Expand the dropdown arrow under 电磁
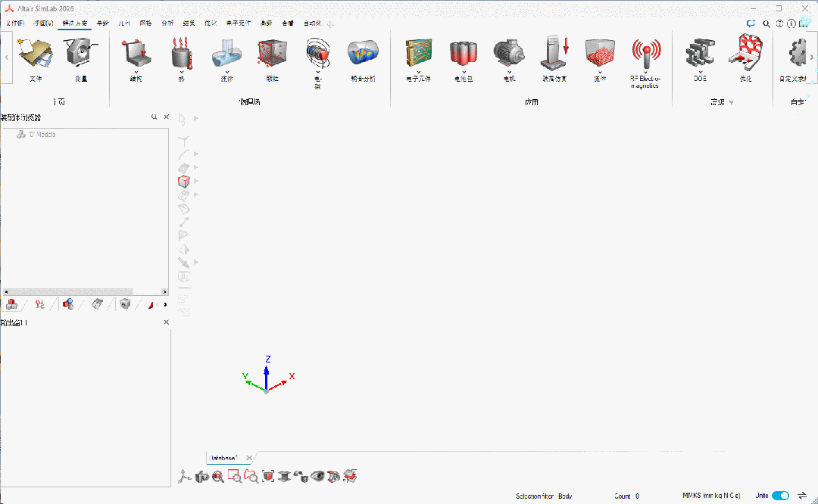Viewport: 818px width, 504px height. click(317, 73)
